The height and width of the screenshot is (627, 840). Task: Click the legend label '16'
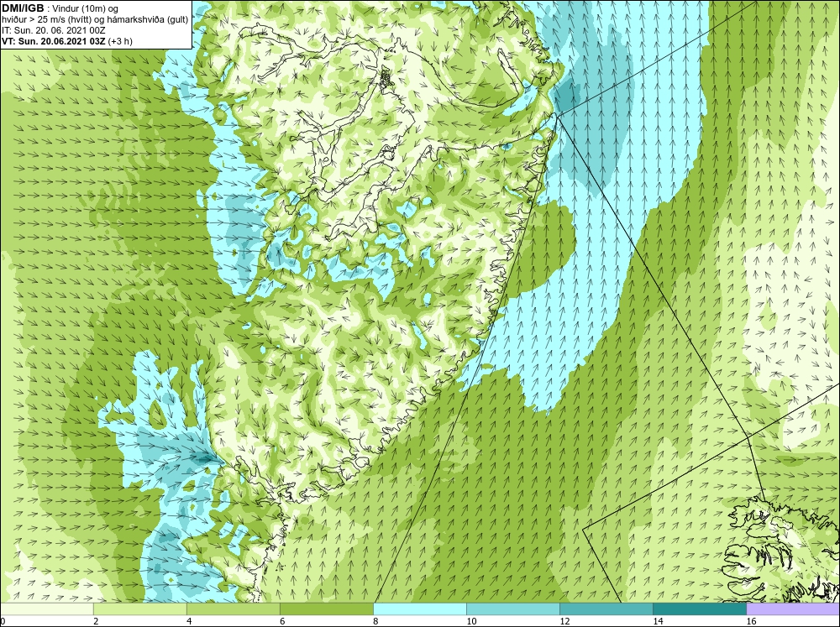751,621
